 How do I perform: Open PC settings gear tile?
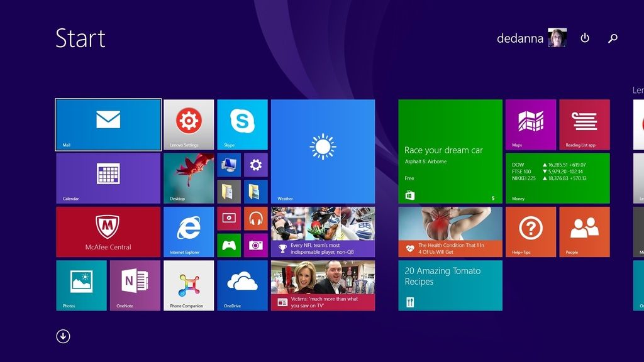tap(256, 165)
